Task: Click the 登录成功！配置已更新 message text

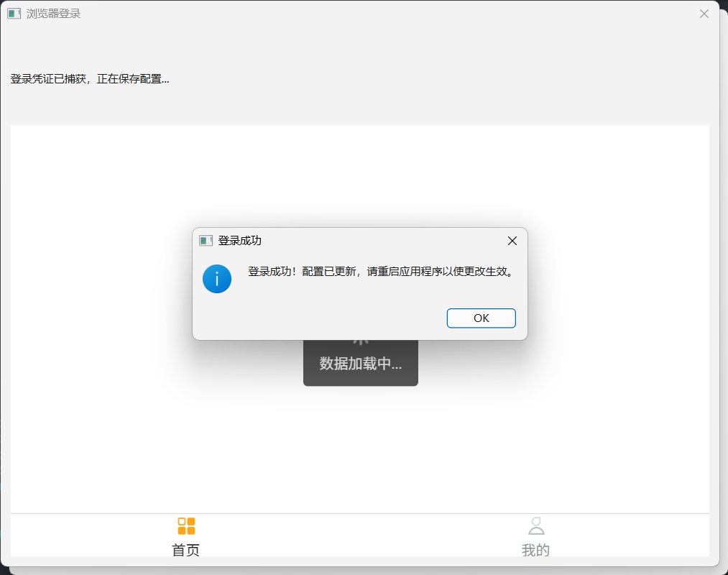Action: 382,272
